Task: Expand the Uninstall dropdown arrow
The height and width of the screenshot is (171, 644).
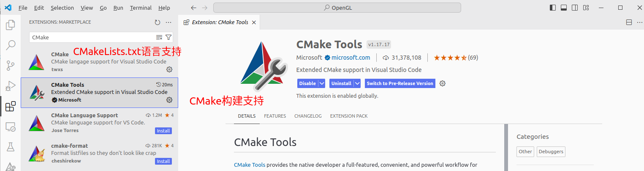Action: pos(357,83)
